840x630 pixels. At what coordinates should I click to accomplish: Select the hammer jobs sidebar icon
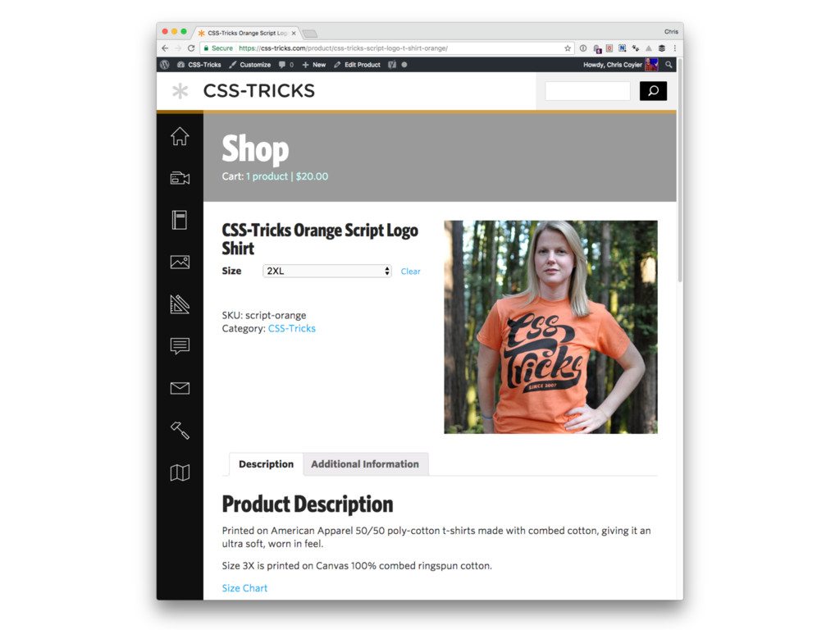[x=180, y=430]
